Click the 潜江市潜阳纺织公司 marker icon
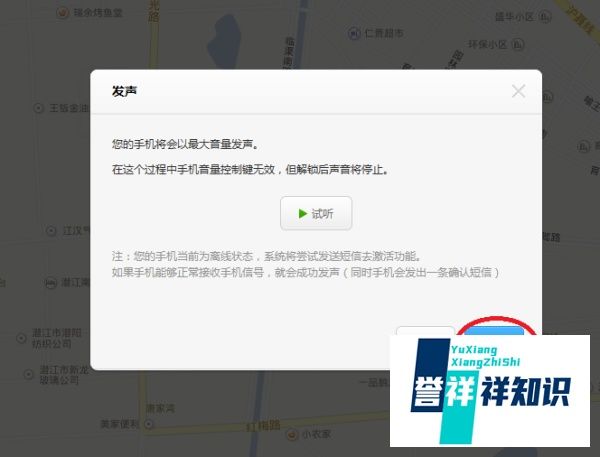 click(x=21, y=338)
